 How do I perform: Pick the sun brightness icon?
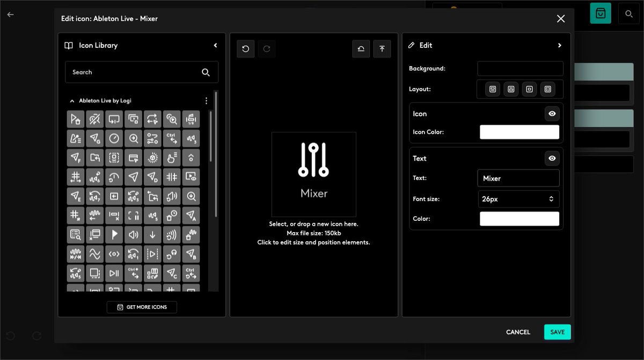coord(152,157)
